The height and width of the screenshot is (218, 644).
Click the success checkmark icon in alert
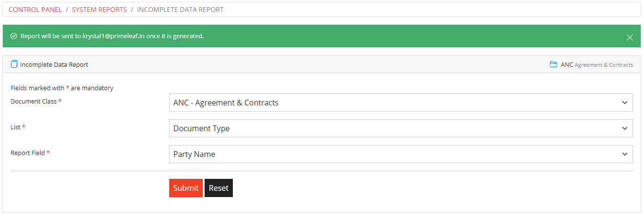click(14, 36)
